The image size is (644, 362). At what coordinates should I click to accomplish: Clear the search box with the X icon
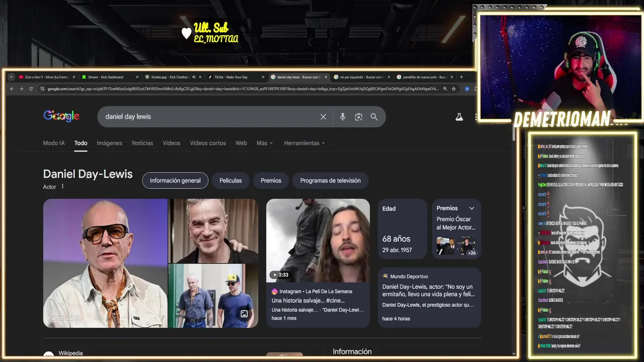point(324,117)
